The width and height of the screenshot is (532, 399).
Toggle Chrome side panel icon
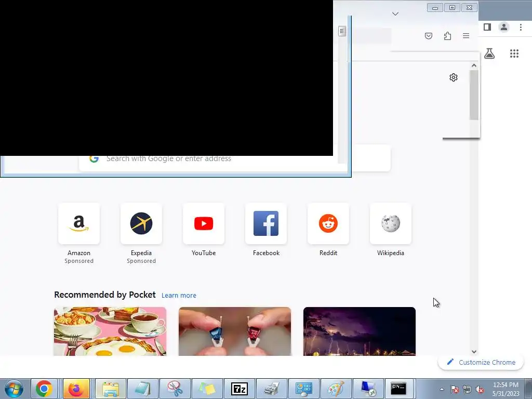point(487,27)
